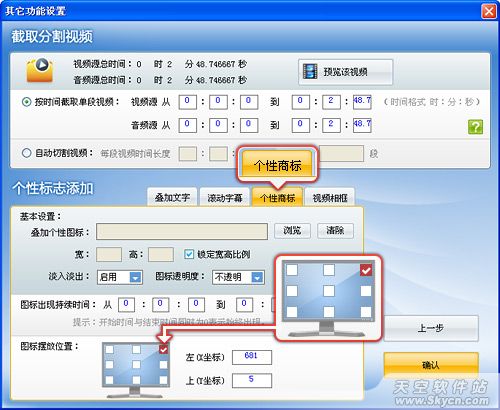Screen dimensions: 500x410
Task: Select 自动切割视频 radio option
Action: click(26, 153)
